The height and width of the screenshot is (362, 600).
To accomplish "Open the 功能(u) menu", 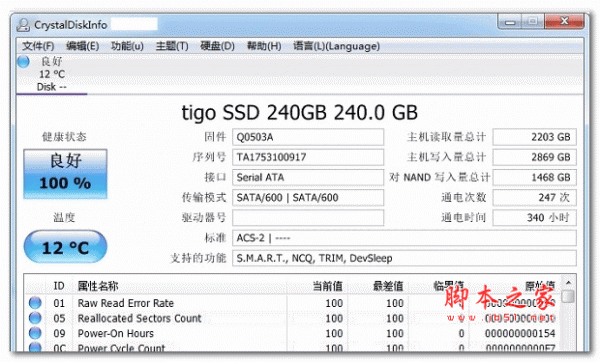I will click(127, 46).
